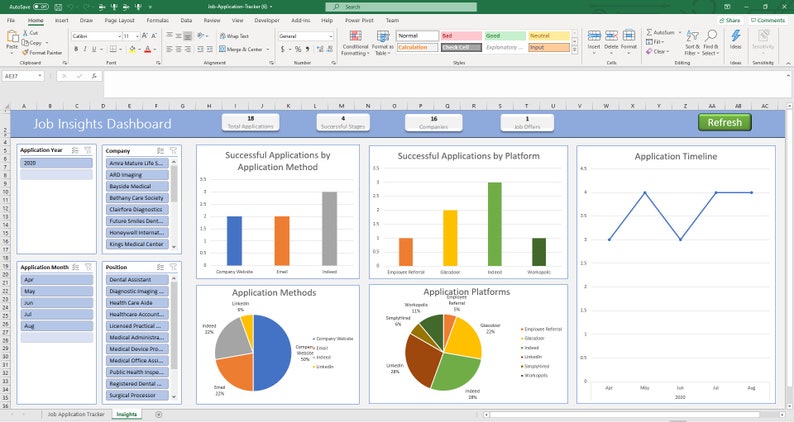Click the Share button

point(730,20)
